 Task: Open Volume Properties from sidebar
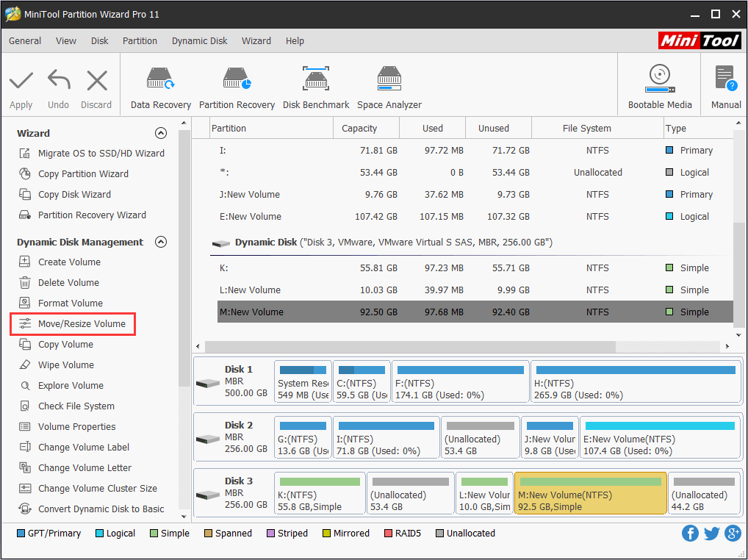pyautogui.click(x=68, y=426)
